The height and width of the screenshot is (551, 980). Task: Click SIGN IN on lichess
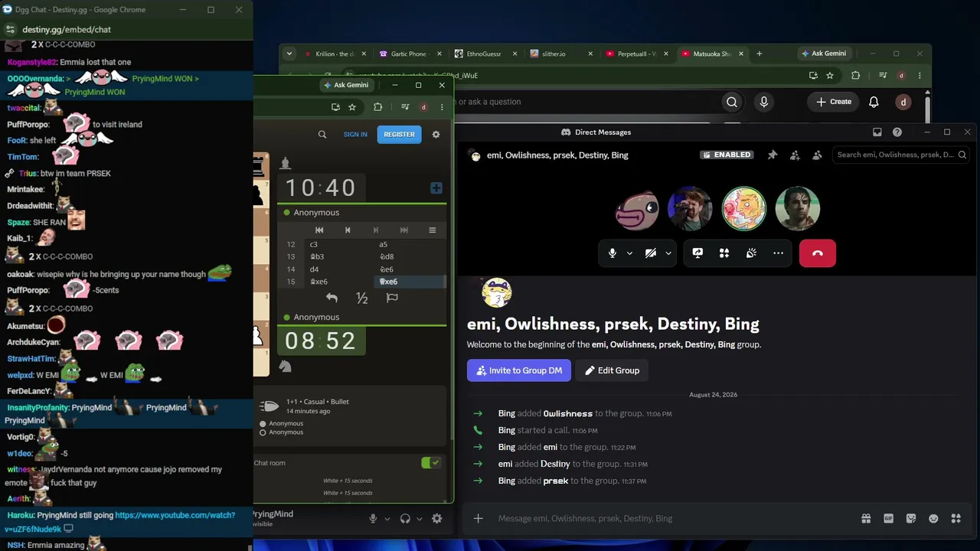[x=355, y=134]
